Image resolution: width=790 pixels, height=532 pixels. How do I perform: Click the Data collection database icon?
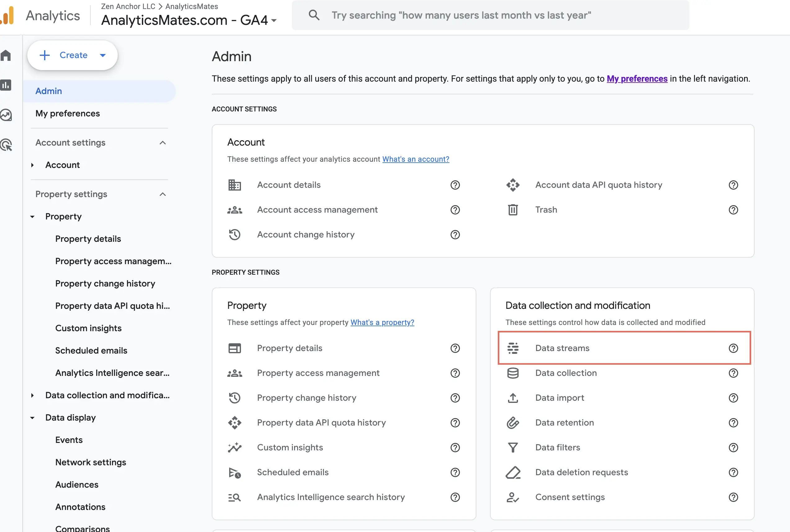pos(513,373)
